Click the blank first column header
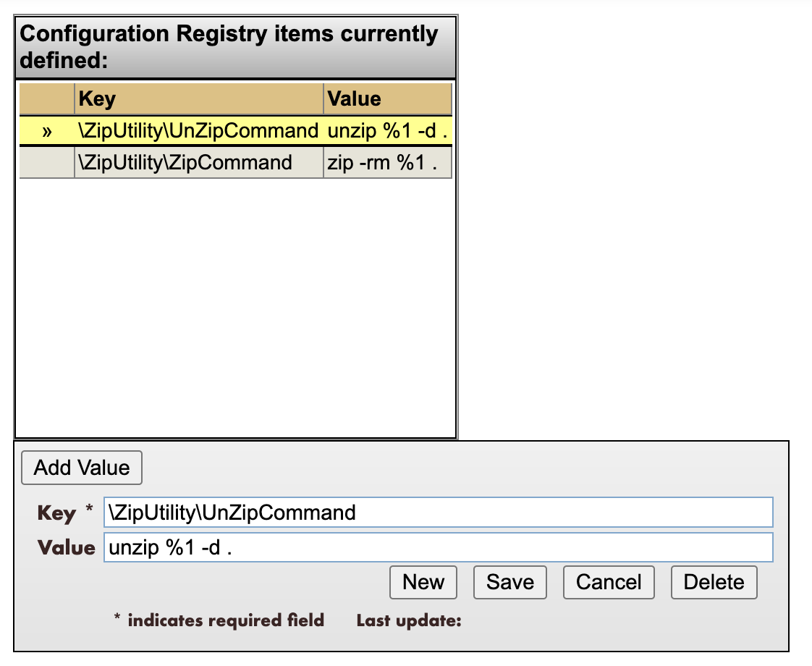Image resolution: width=812 pixels, height=666 pixels. pyautogui.click(x=47, y=99)
